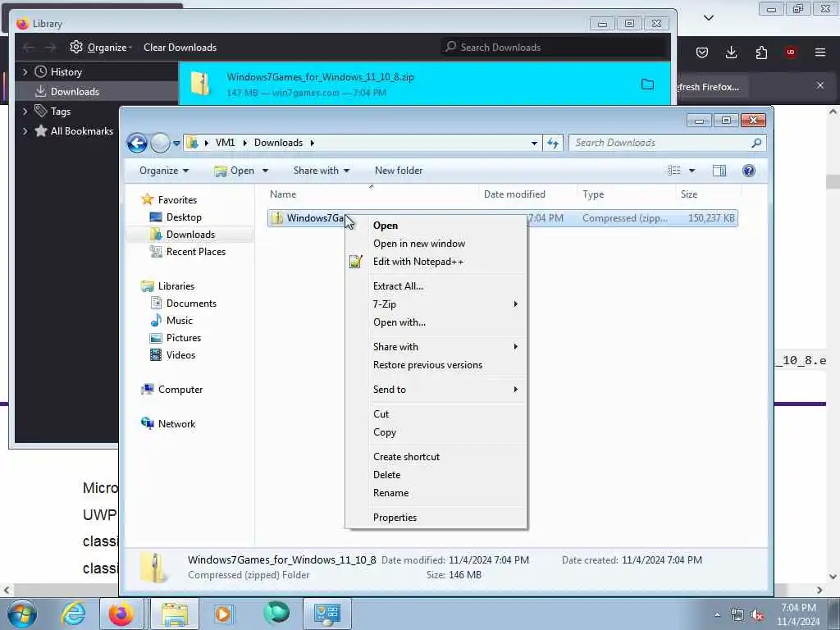The image size is (840, 630).
Task: Click the Explorer back navigation arrow
Action: (137, 143)
